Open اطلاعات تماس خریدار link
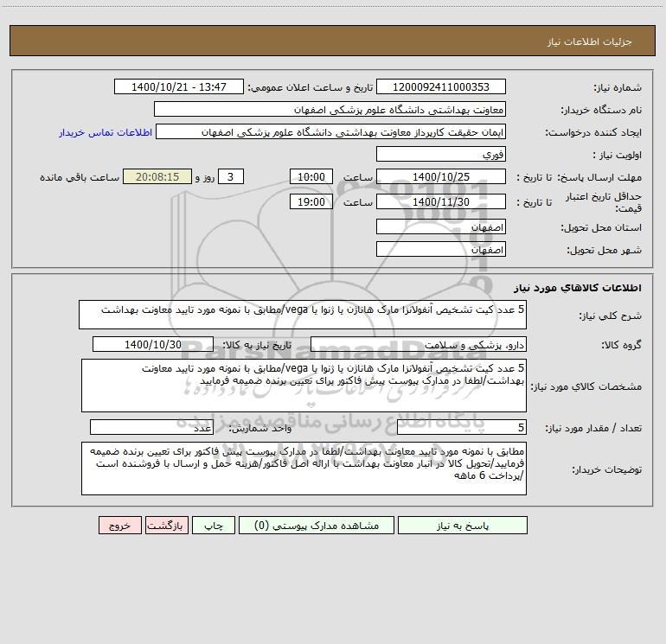This screenshot has height=644, width=666. [106, 132]
